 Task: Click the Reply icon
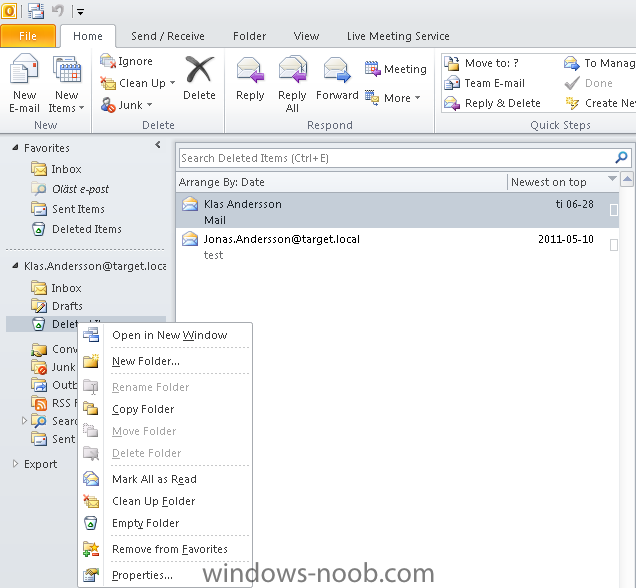250,70
